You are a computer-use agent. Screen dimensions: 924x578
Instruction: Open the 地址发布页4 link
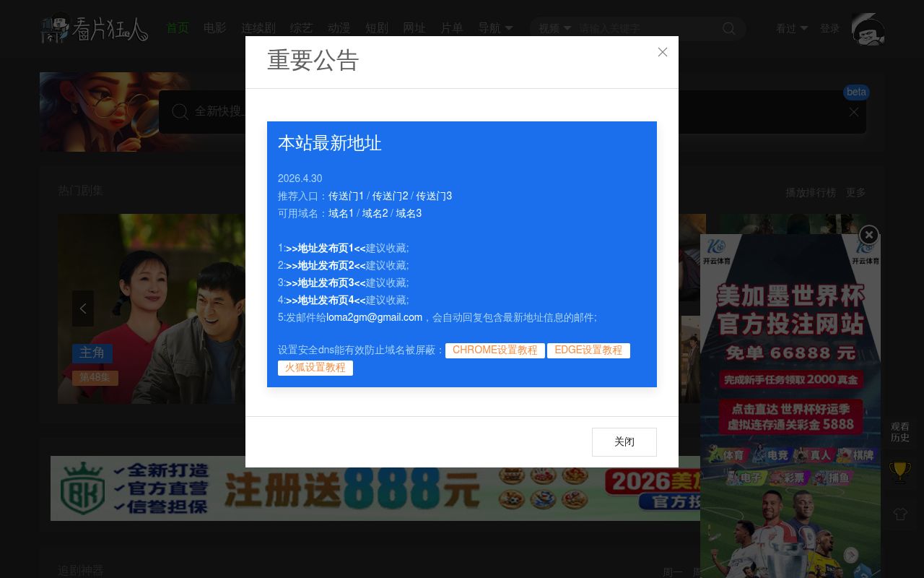coord(326,301)
